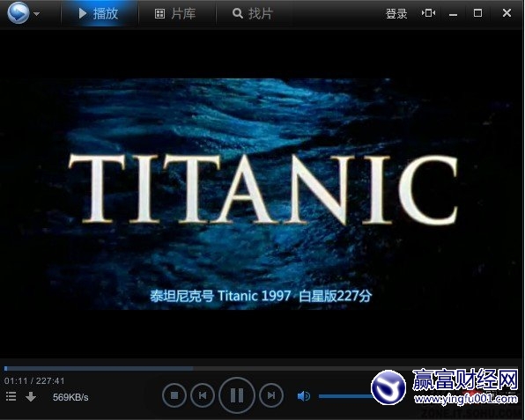Minimize the player window
The image size is (525, 420).
[453, 14]
